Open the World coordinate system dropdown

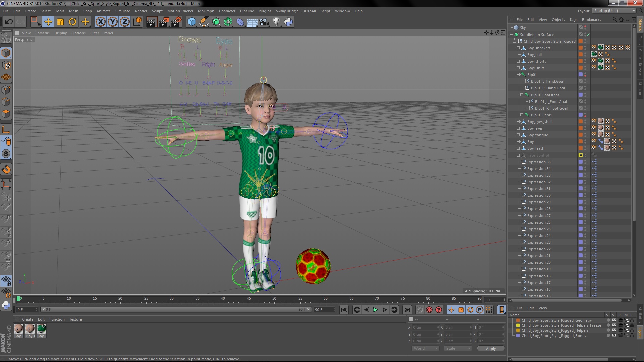[x=425, y=348]
